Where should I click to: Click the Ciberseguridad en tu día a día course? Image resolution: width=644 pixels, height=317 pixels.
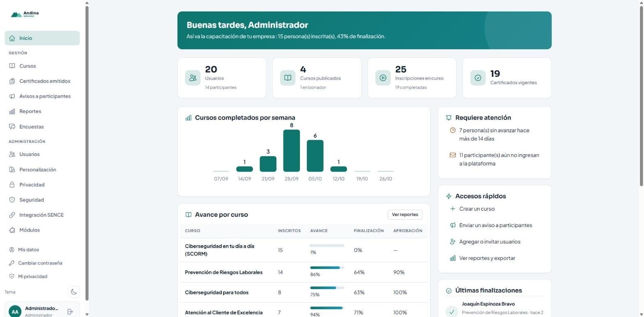220,250
